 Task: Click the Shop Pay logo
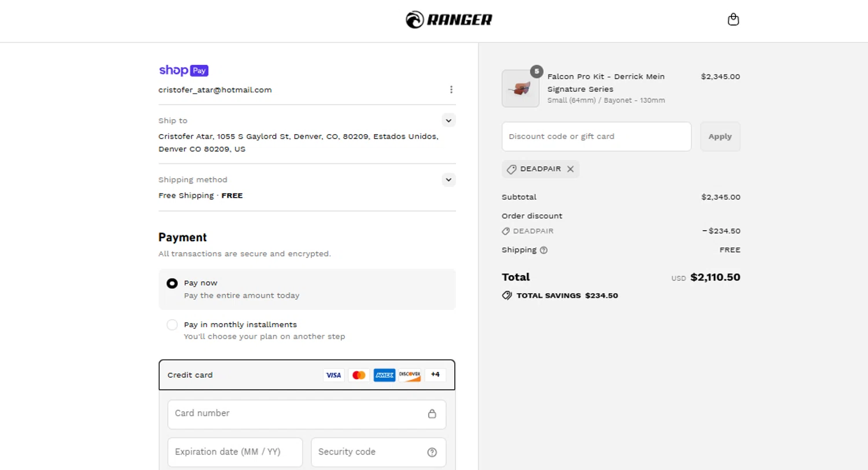[183, 70]
